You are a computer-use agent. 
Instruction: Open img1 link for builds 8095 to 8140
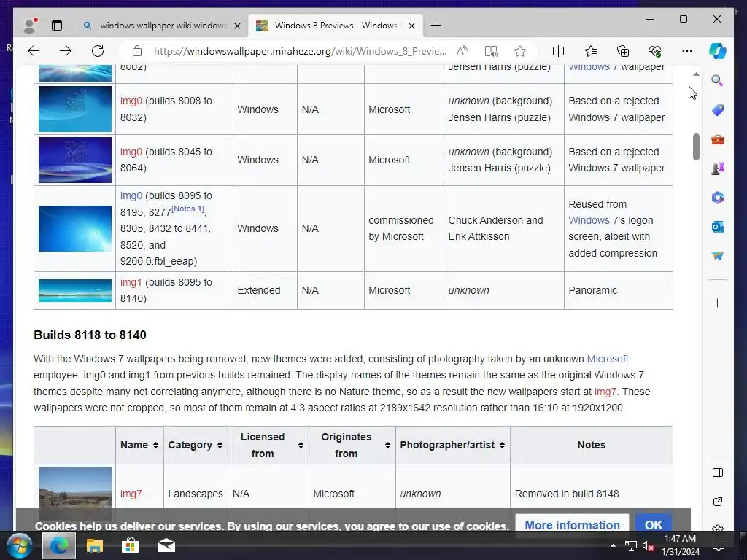tap(131, 282)
